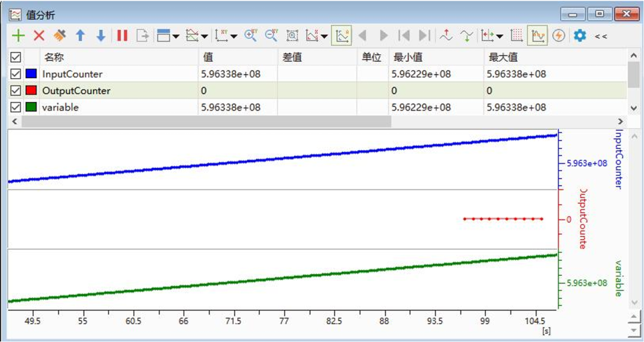Viewport: 644px width, 342px height.
Task: Move selected item up with blue arrow
Action: pyautogui.click(x=80, y=36)
